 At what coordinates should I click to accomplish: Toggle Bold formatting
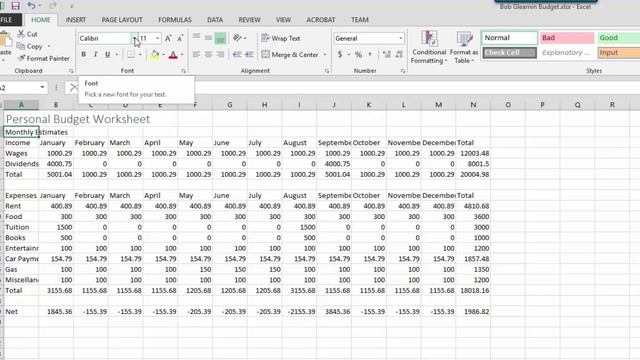[x=84, y=54]
